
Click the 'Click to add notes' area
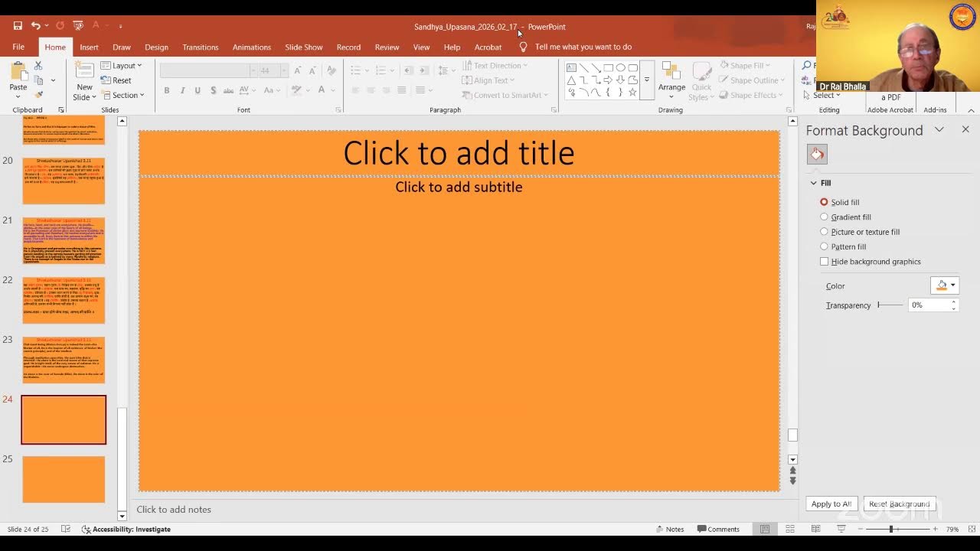pyautogui.click(x=174, y=510)
